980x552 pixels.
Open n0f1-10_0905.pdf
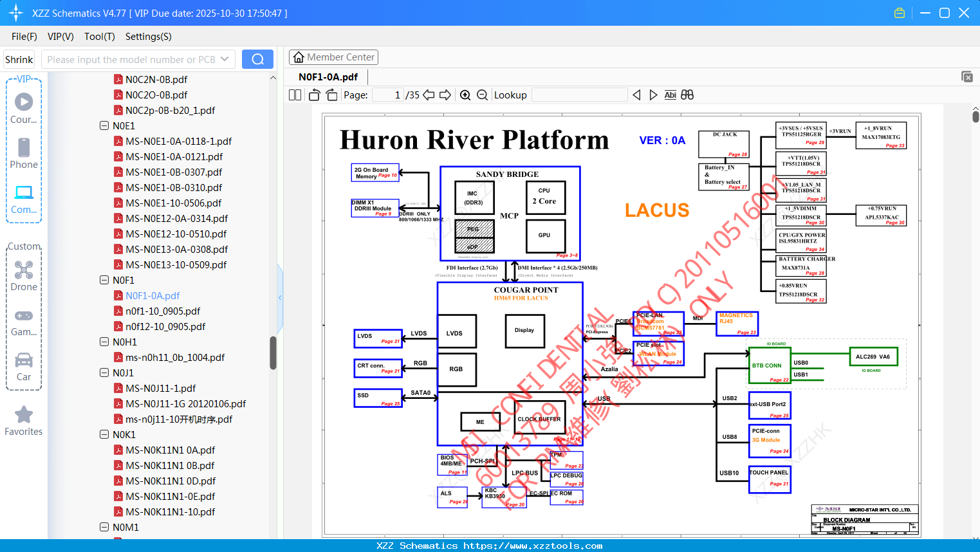163,311
